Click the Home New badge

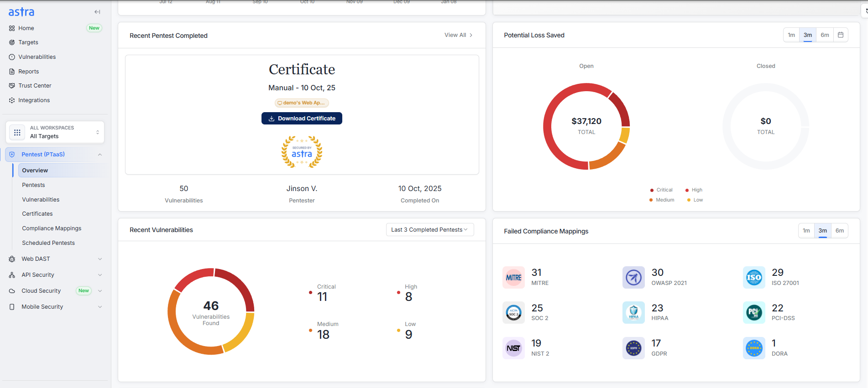[94, 28]
